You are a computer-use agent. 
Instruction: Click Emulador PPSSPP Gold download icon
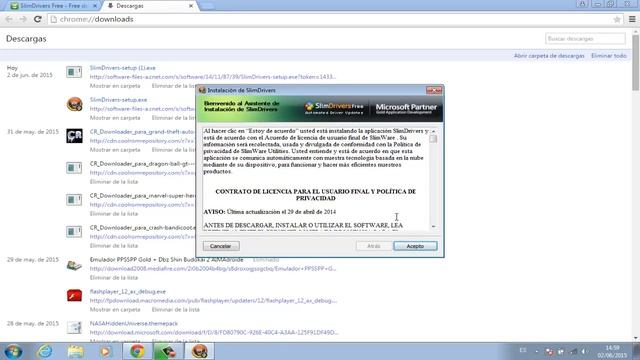(74, 265)
